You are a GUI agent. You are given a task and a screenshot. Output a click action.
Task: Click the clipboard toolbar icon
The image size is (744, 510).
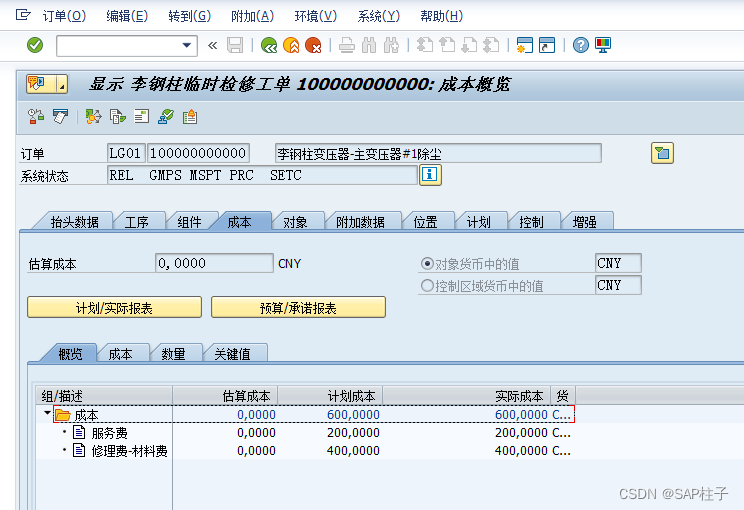(x=190, y=116)
